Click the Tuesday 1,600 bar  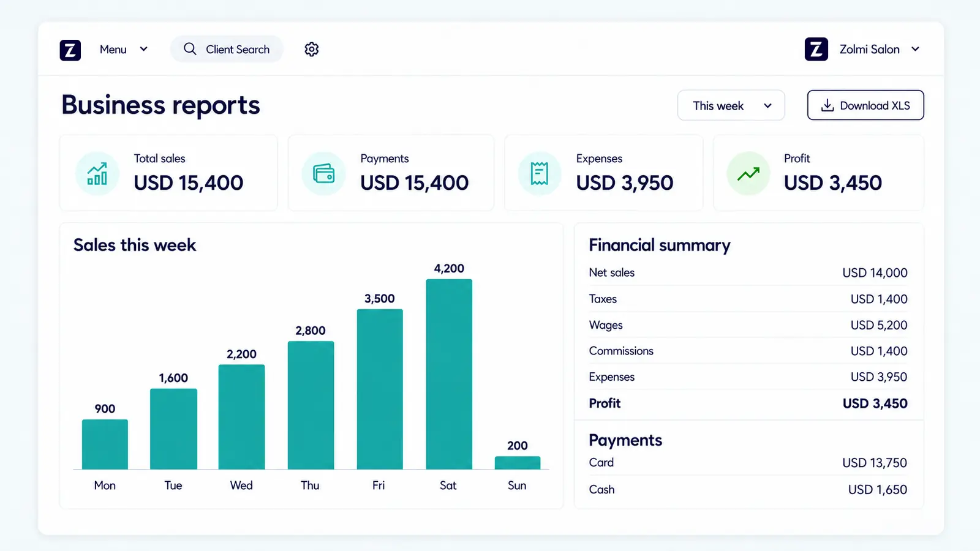pyautogui.click(x=173, y=429)
